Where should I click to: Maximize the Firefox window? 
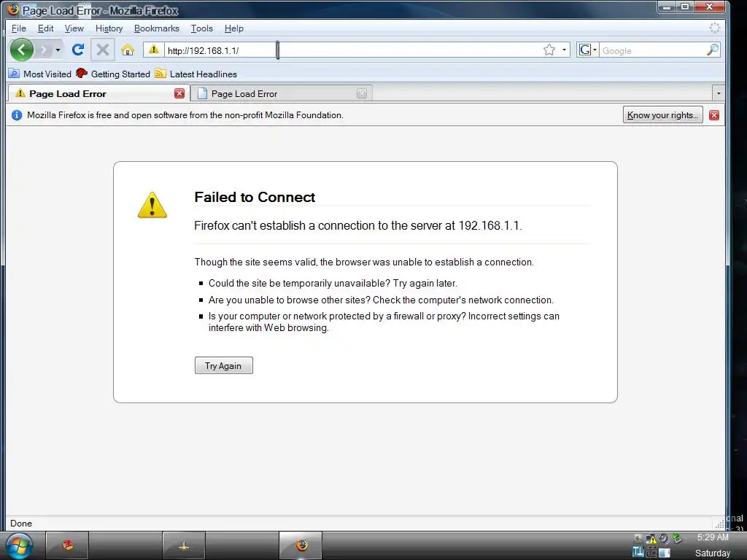tap(684, 7)
